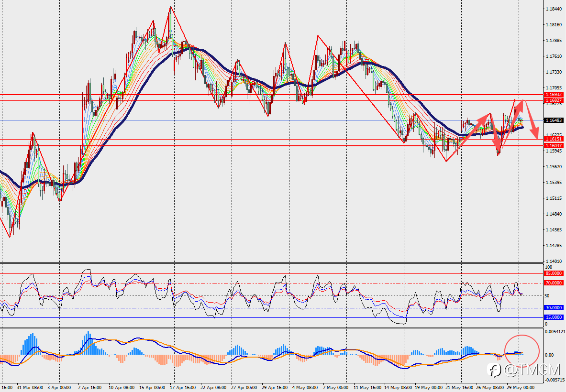Click the 85.0000 oscillator level label
The width and height of the screenshot is (566, 392).
click(x=554, y=273)
